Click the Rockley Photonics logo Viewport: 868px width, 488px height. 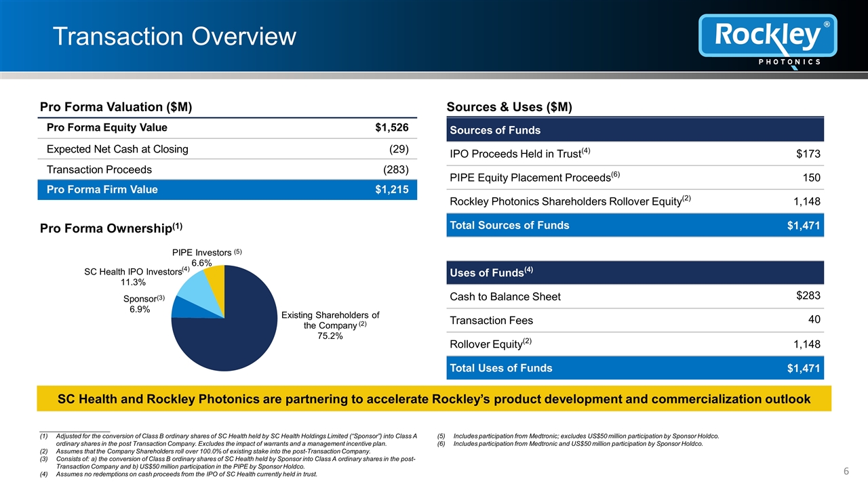(767, 41)
